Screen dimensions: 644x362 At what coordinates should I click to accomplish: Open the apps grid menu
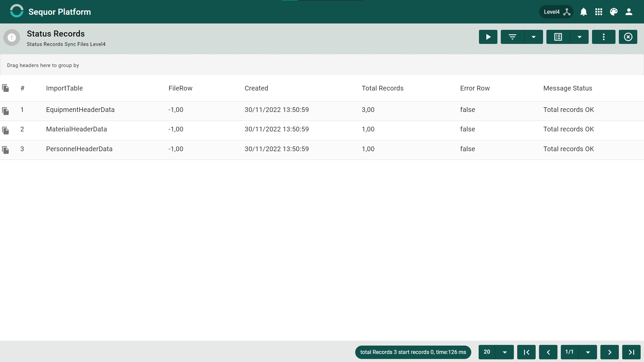[599, 12]
